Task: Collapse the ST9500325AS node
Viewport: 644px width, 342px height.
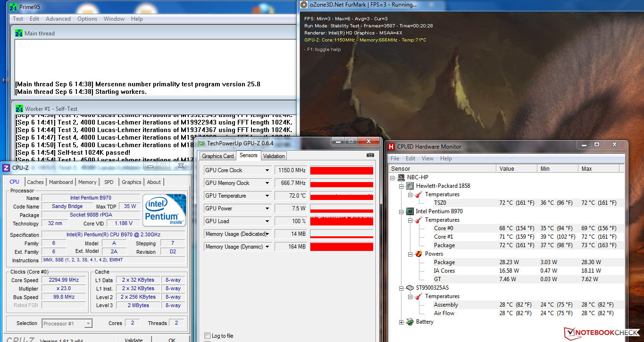Action: pyautogui.click(x=401, y=288)
